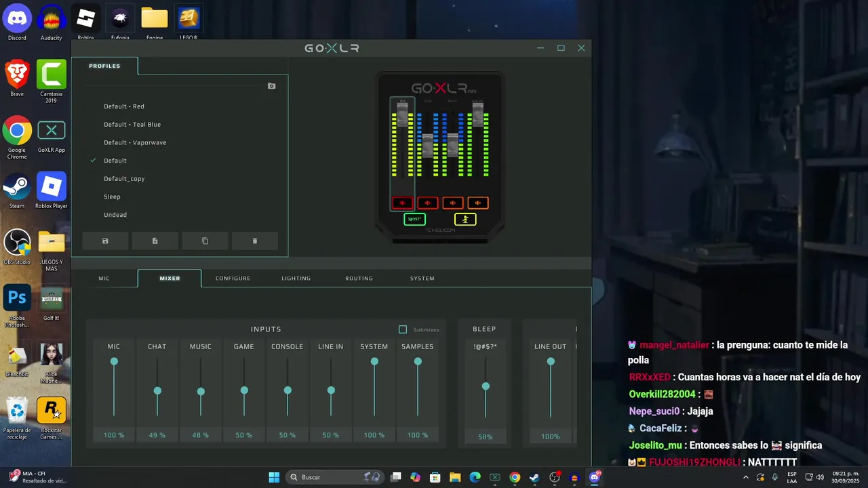Toggle the second red mute button on the device
Image resolution: width=868 pixels, height=488 pixels.
[x=427, y=203]
